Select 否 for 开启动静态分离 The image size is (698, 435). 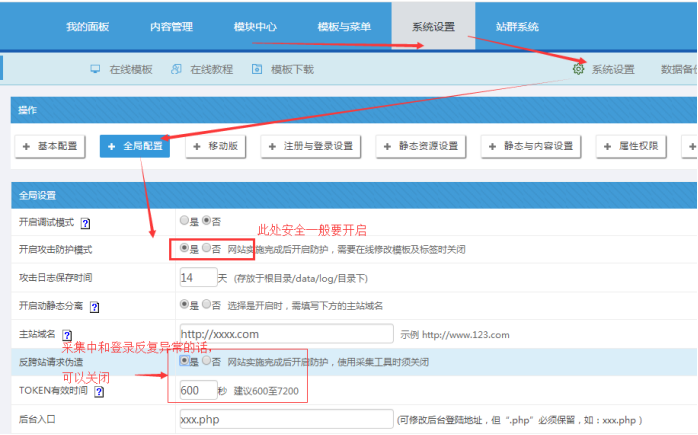(207, 304)
